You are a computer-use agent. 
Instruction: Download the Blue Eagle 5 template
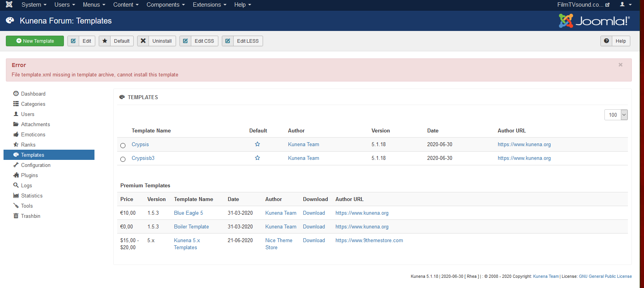314,213
